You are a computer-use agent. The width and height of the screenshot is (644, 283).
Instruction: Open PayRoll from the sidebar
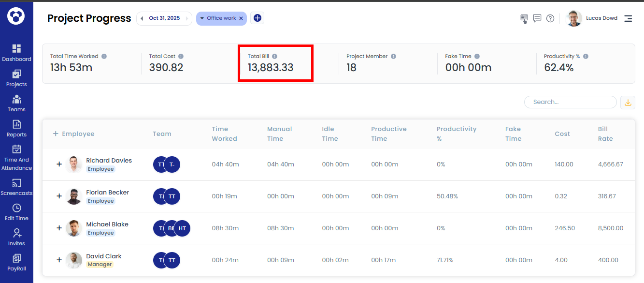click(x=16, y=262)
